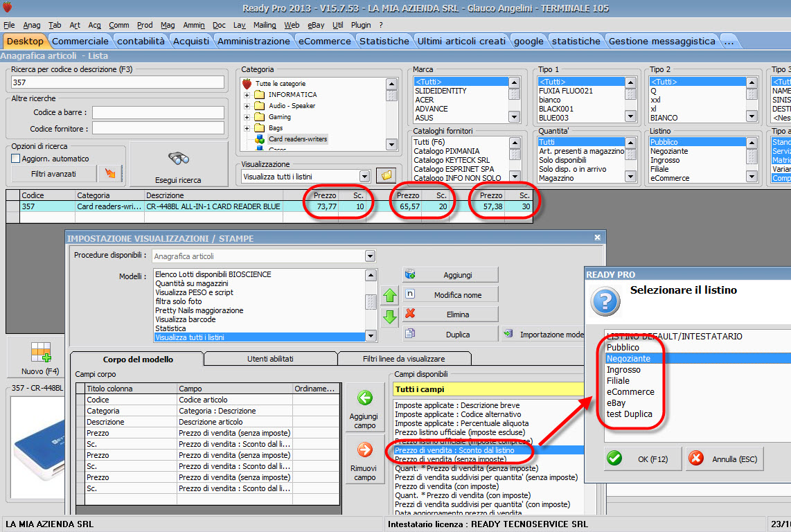Select the article row with code 357
The width and height of the screenshot is (791, 532).
tap(269, 206)
